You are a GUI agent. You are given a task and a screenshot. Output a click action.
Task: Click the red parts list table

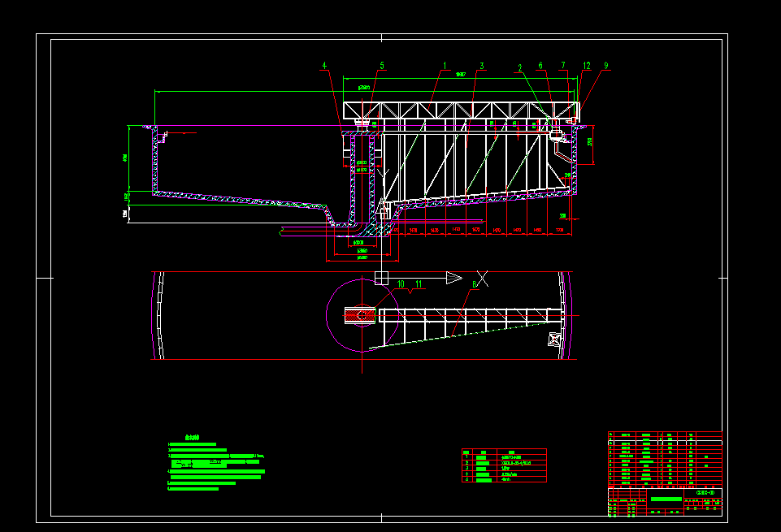click(x=665, y=460)
